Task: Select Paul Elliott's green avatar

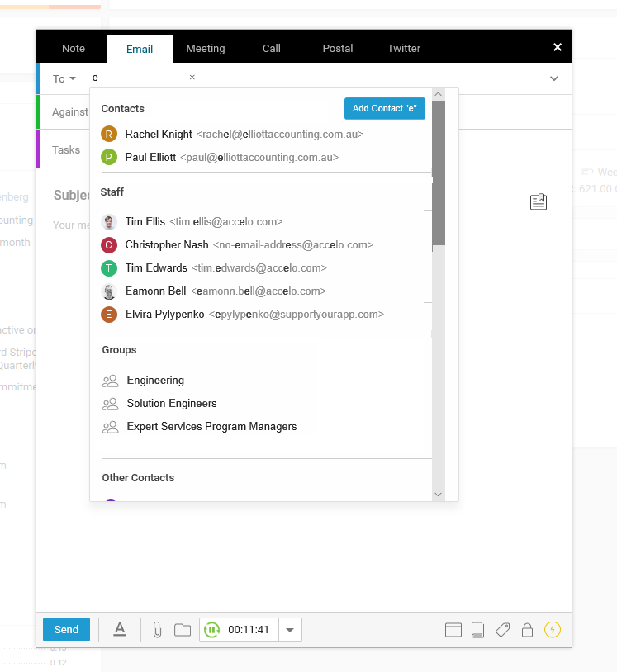Action: click(109, 158)
